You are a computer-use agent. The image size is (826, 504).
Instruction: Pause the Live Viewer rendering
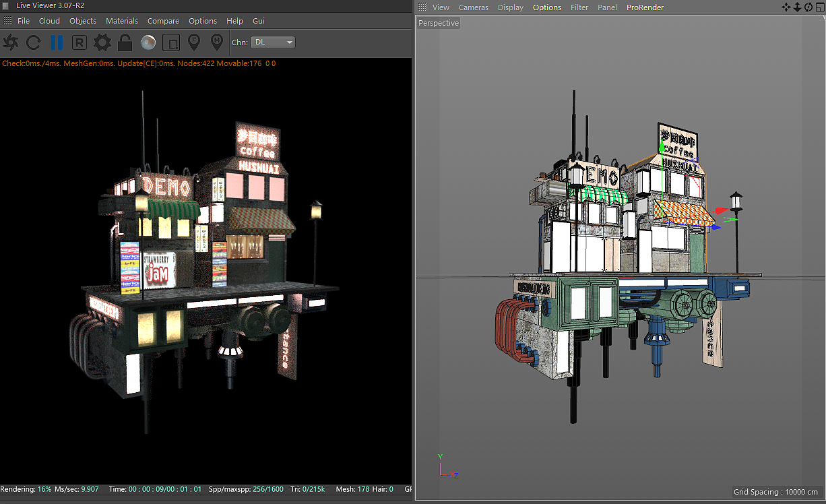[57, 42]
